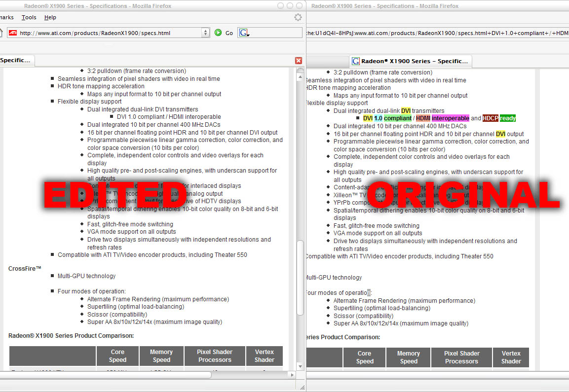Click the cached URL field in right window
The height and width of the screenshot is (392, 569).
(437, 33)
